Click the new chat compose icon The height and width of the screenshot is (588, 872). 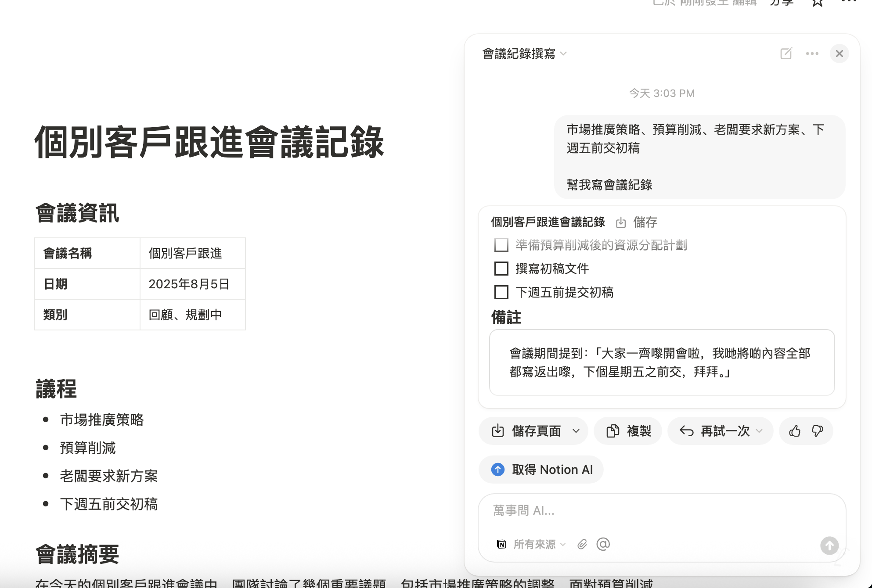click(786, 54)
